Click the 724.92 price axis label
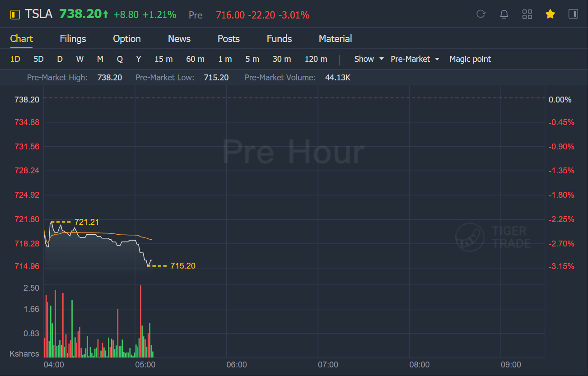588x376 pixels. (27, 195)
